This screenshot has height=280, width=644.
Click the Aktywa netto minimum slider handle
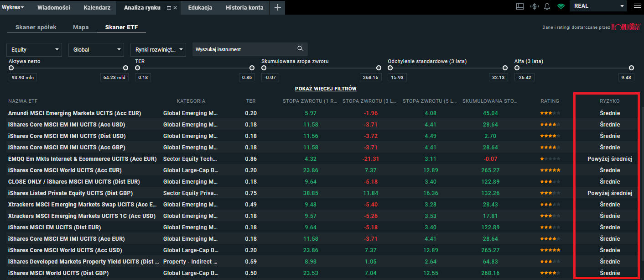pyautogui.click(x=10, y=68)
